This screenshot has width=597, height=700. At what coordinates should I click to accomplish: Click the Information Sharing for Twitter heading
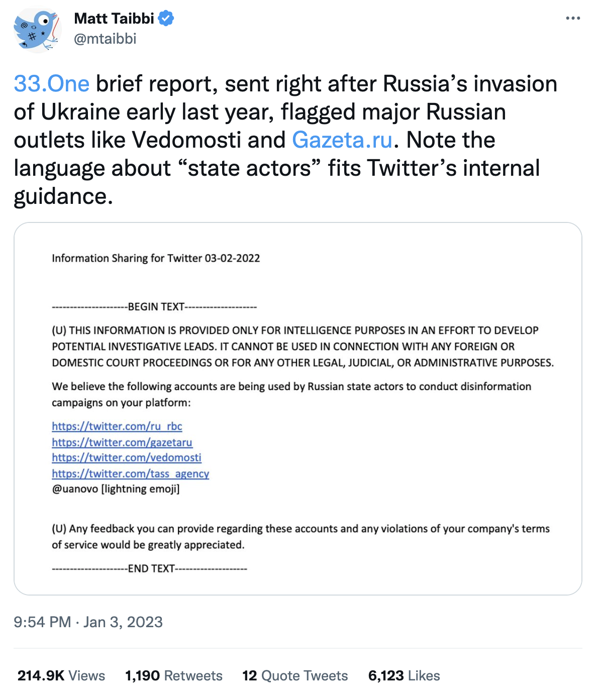point(156,258)
